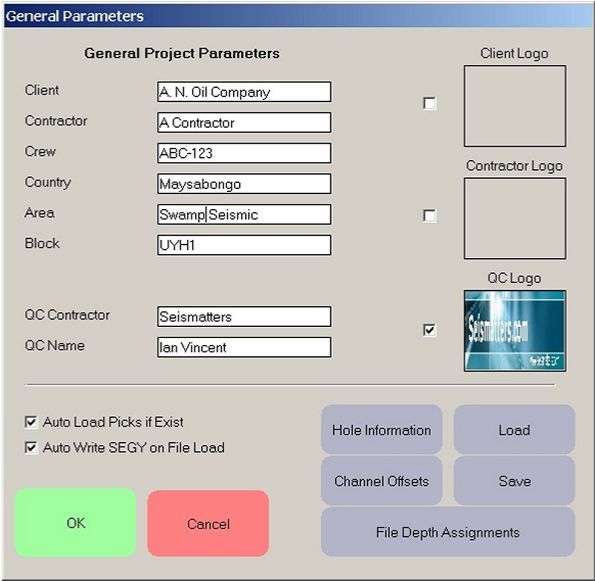Open Hole Information
Image resolution: width=595 pixels, height=581 pixels.
381,430
